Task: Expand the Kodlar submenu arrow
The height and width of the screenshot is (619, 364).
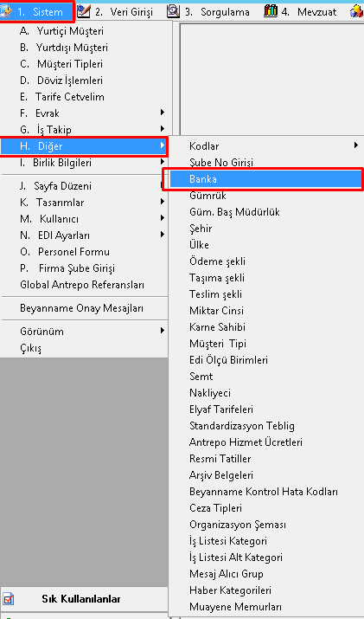Action: coord(356,145)
